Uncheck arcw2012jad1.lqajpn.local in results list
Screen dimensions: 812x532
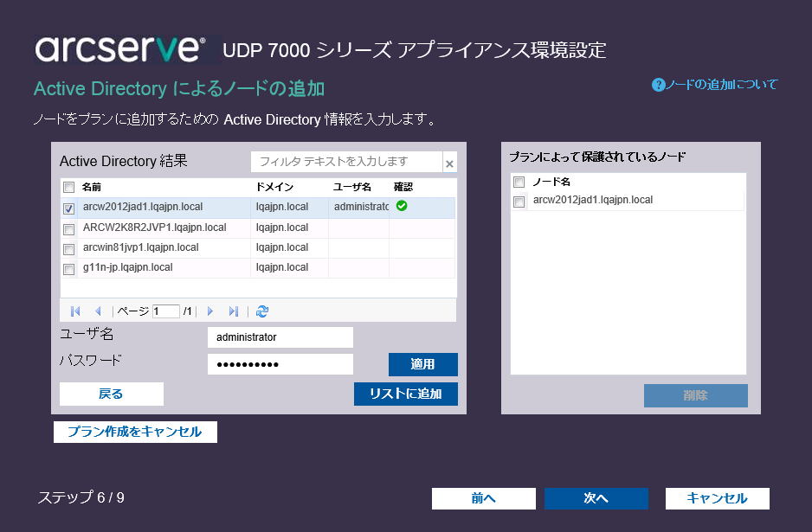pos(69,208)
